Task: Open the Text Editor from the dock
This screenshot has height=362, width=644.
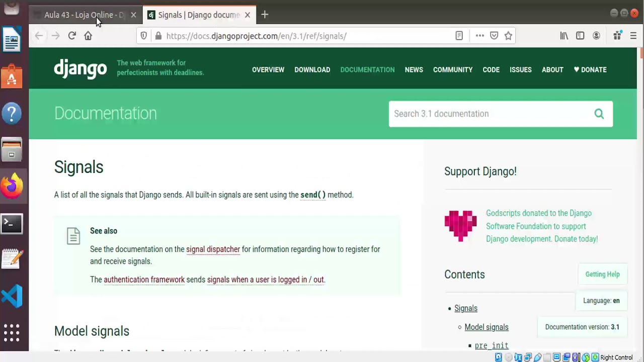Action: (12, 259)
